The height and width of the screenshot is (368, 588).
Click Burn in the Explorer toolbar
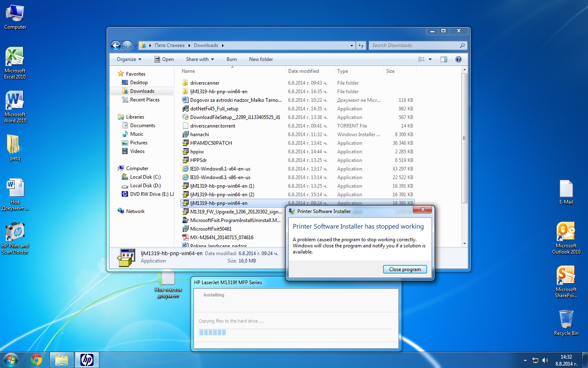[x=232, y=59]
